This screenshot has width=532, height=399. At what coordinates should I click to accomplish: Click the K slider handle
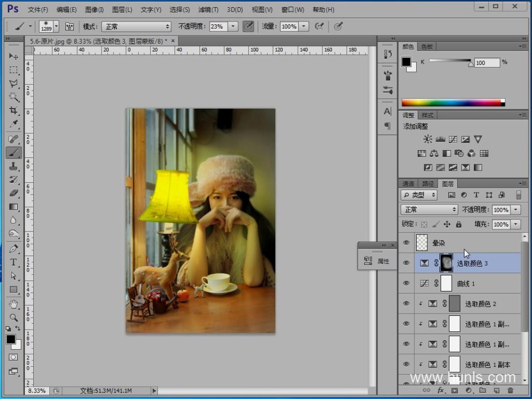(x=470, y=64)
